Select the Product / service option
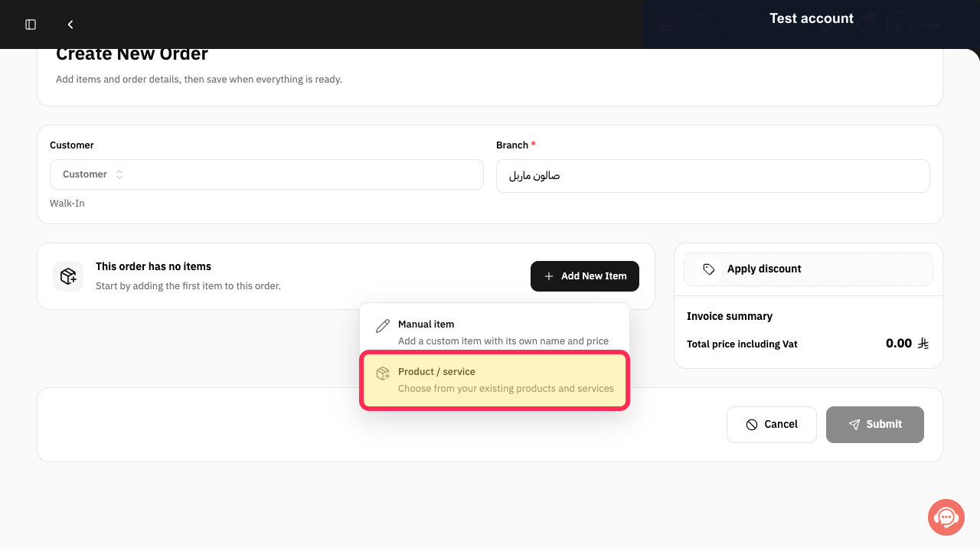Image resolution: width=980 pixels, height=551 pixels. coord(495,380)
